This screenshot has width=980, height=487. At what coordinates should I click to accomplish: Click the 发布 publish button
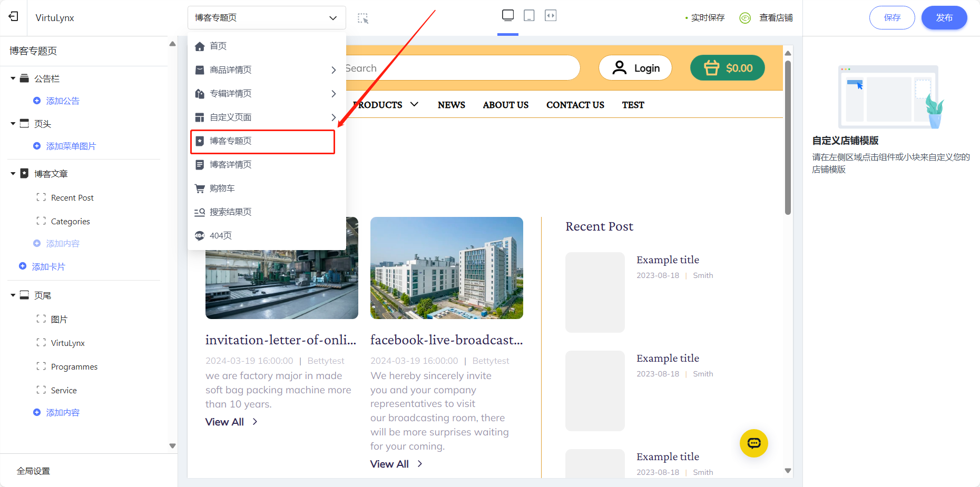coord(944,18)
